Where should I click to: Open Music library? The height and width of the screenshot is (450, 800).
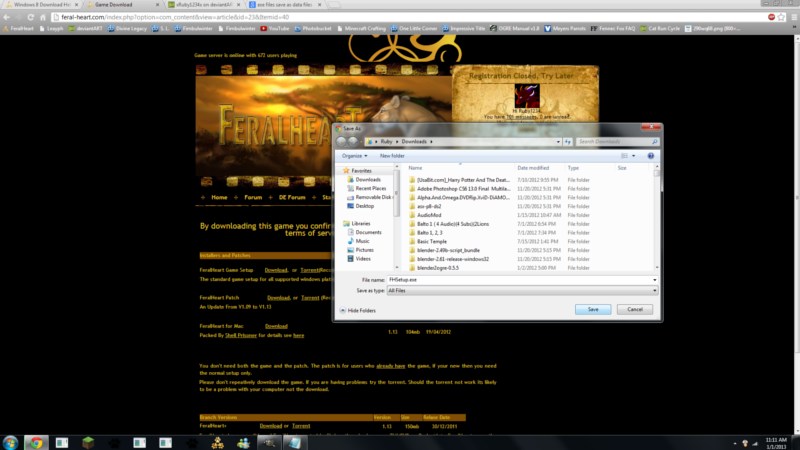pyautogui.click(x=362, y=241)
